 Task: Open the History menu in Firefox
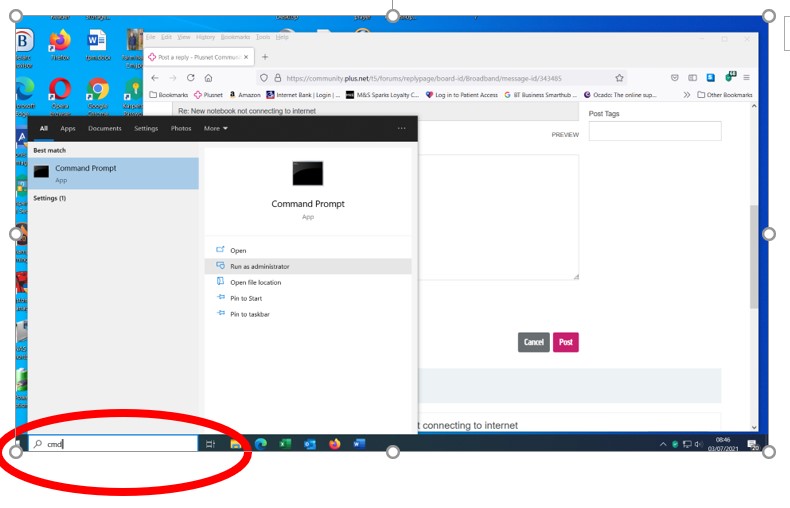click(205, 37)
